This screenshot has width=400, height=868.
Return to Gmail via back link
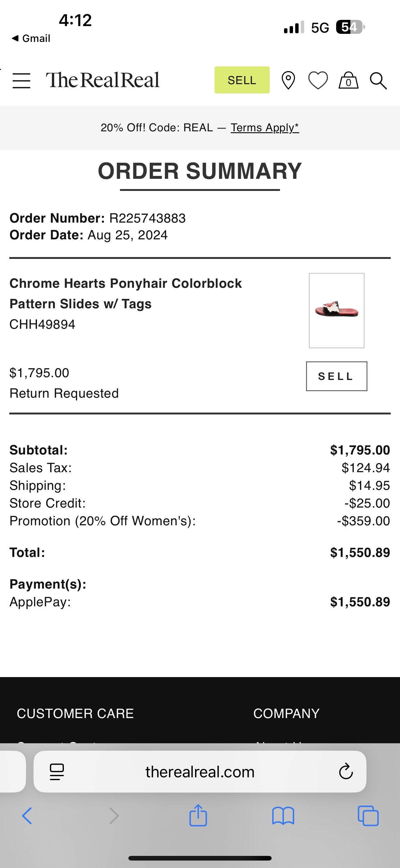point(31,38)
